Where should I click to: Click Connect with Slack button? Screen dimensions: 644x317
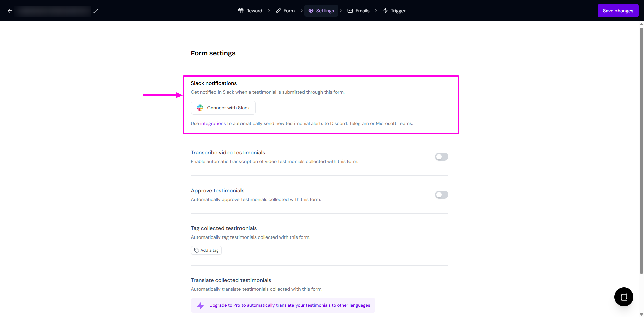point(223,108)
